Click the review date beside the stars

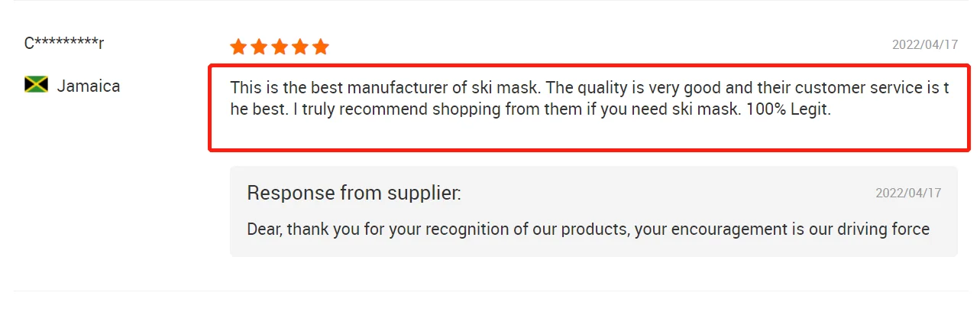925,44
